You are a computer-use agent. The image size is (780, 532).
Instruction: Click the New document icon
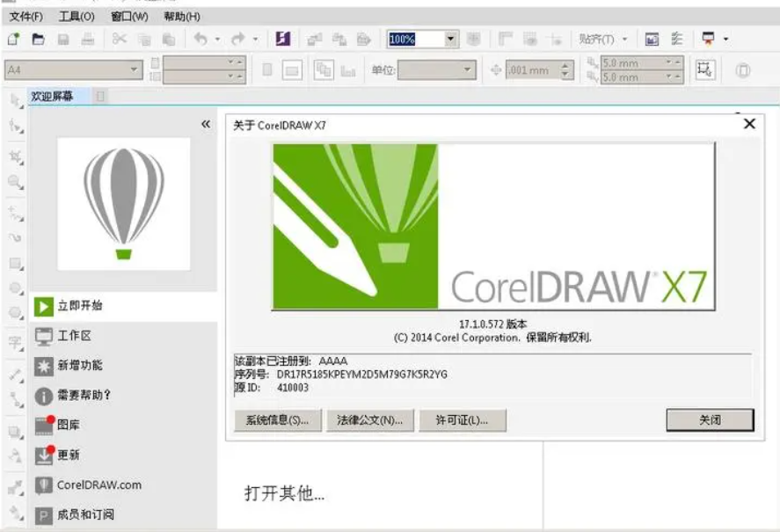tap(13, 39)
